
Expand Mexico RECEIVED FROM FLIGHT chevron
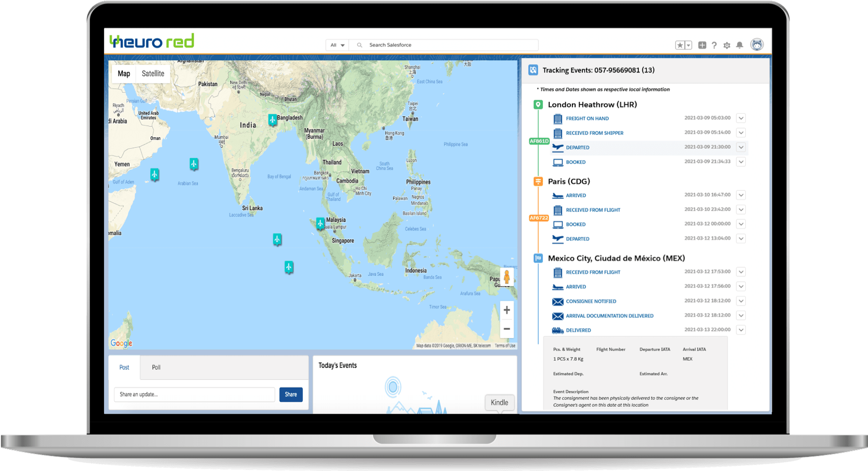point(741,272)
